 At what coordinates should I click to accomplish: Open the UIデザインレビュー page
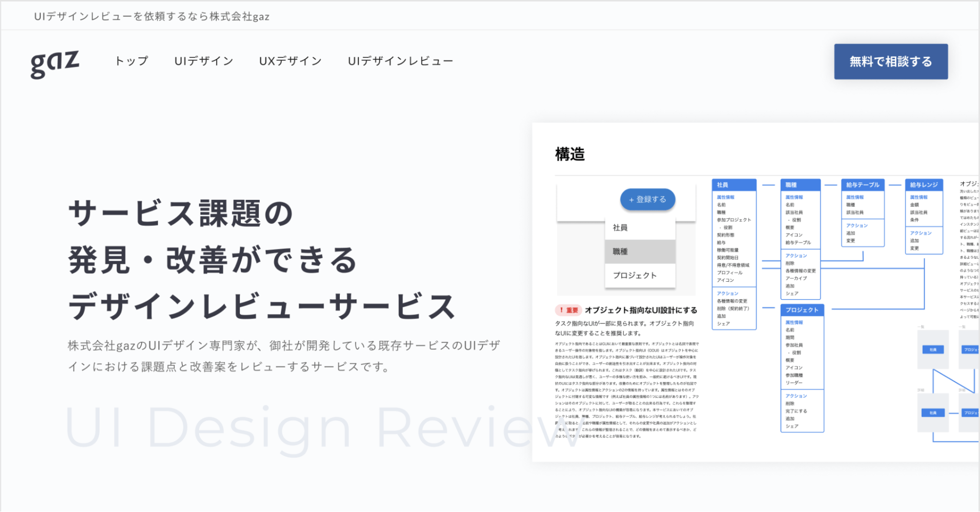tap(400, 61)
